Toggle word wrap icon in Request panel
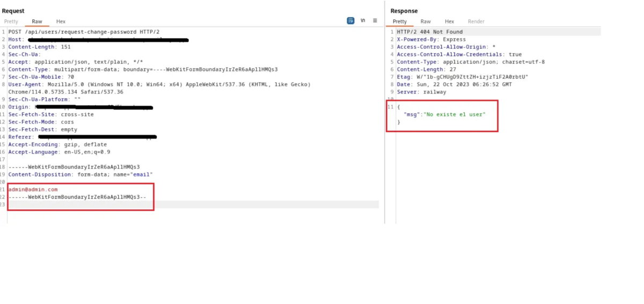 pos(350,21)
